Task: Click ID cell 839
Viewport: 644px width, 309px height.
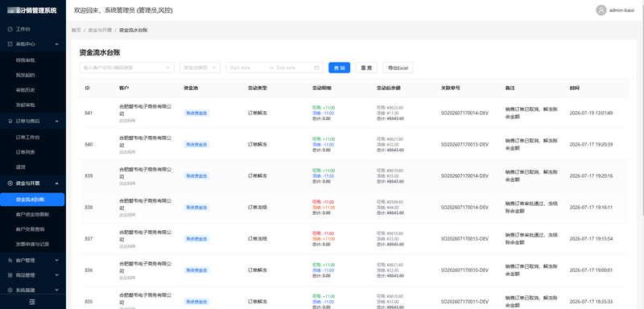Action: click(x=89, y=175)
